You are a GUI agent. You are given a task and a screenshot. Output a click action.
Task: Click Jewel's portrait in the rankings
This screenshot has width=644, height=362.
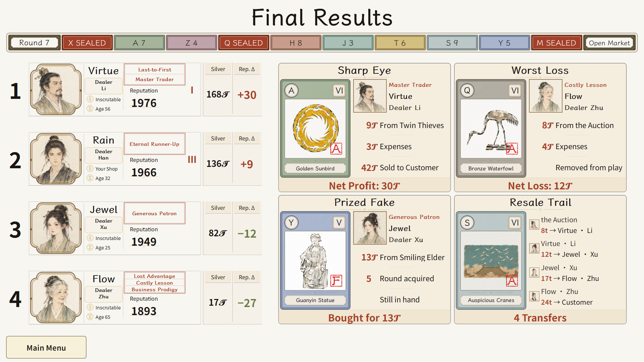pyautogui.click(x=56, y=228)
